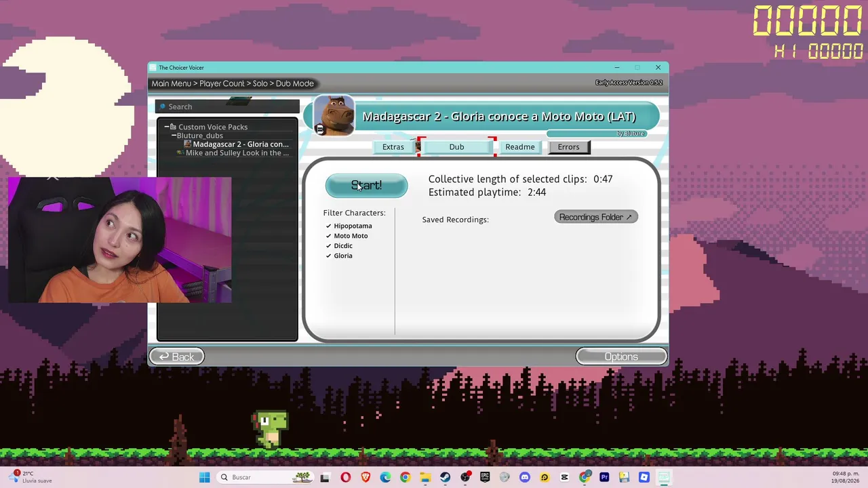Toggle the Gloria character filter

tap(339, 256)
